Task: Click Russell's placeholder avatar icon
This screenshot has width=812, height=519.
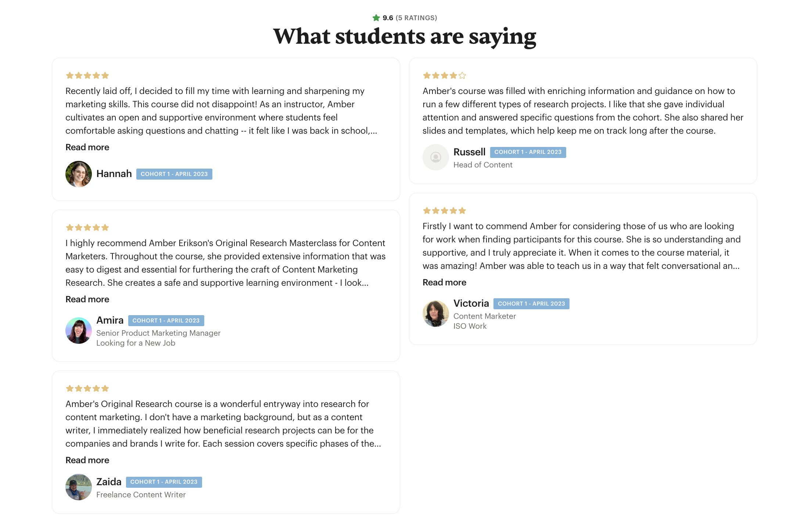Action: tap(436, 157)
